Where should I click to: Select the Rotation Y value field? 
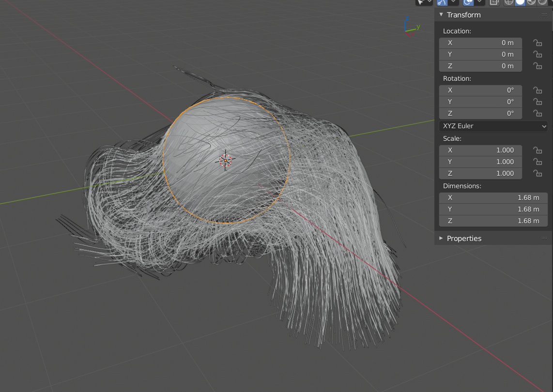click(480, 102)
